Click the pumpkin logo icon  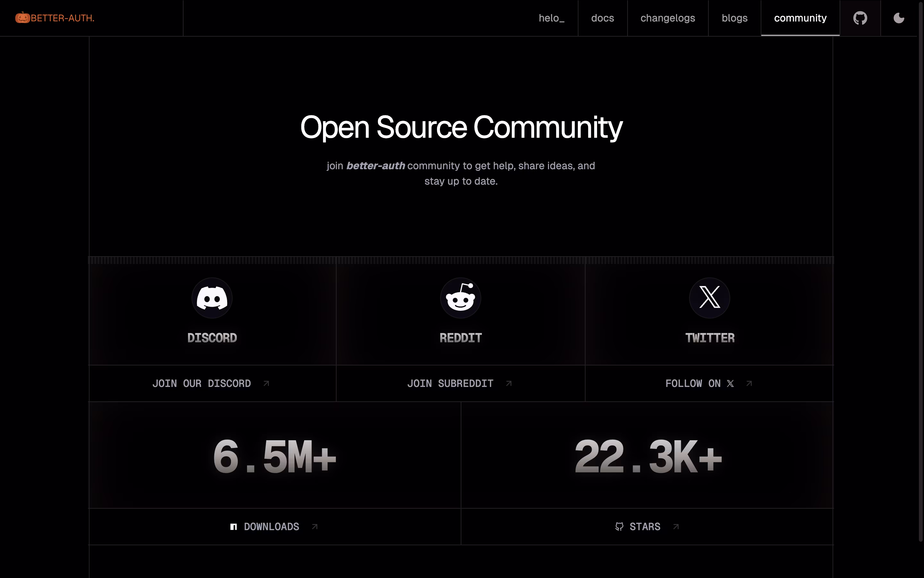pyautogui.click(x=22, y=18)
